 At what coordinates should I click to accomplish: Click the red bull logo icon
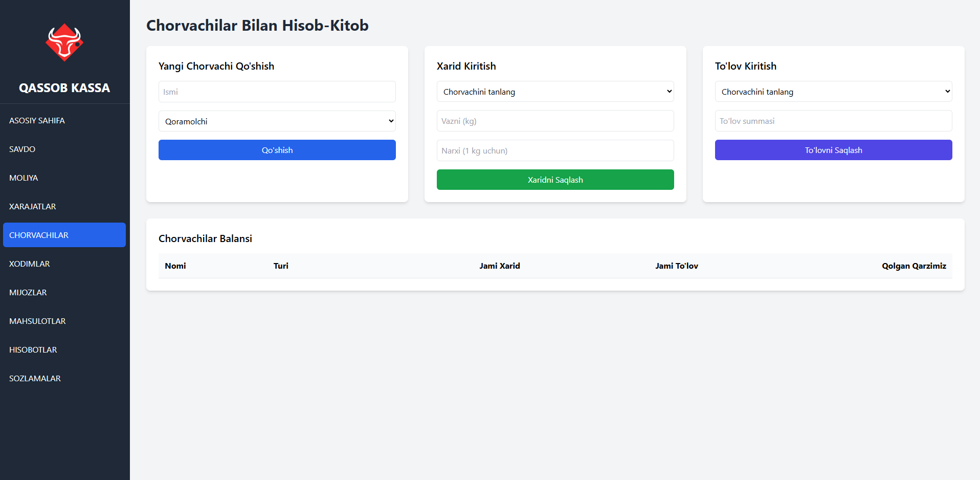click(64, 42)
